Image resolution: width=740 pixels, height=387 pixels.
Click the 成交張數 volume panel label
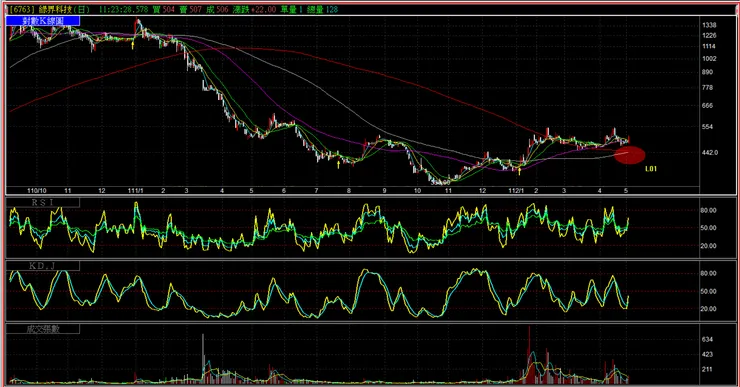point(43,329)
